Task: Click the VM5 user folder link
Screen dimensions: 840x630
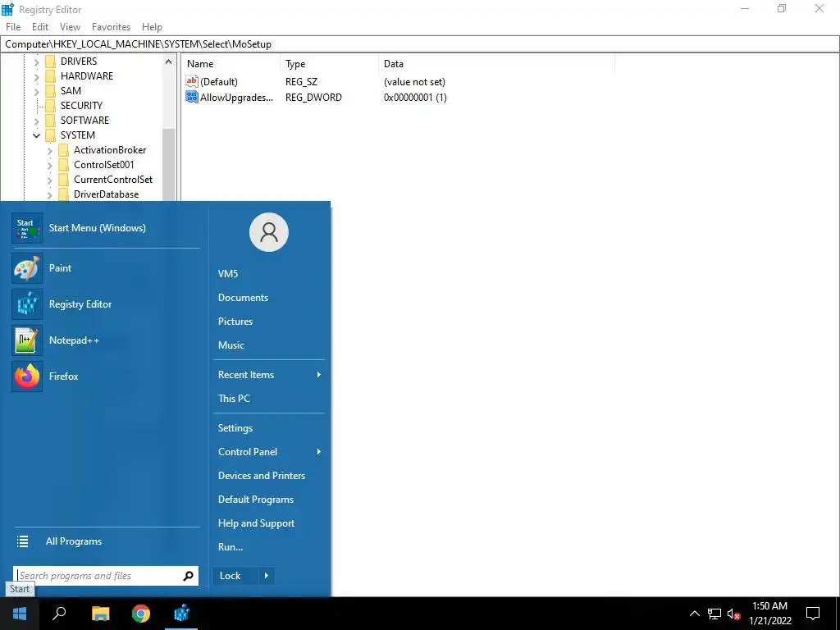Action: 228,274
